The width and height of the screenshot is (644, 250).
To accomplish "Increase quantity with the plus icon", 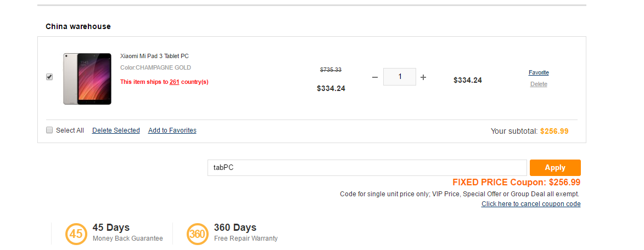I will [423, 77].
